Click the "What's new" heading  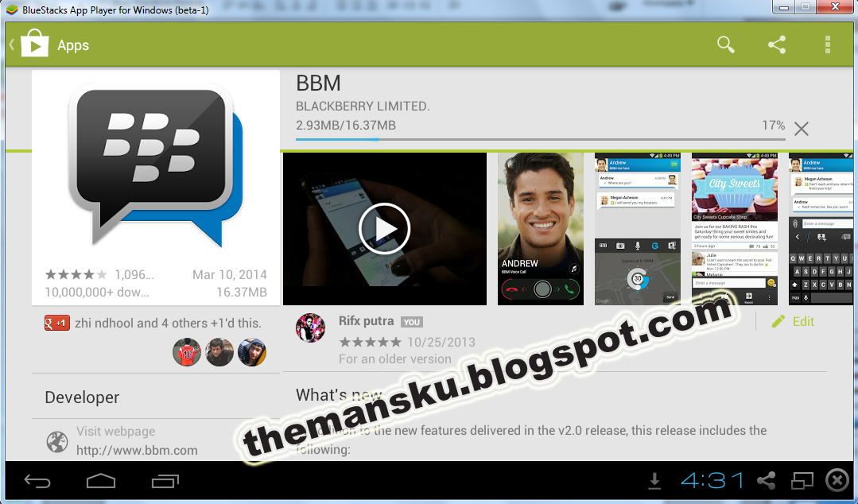coord(340,395)
